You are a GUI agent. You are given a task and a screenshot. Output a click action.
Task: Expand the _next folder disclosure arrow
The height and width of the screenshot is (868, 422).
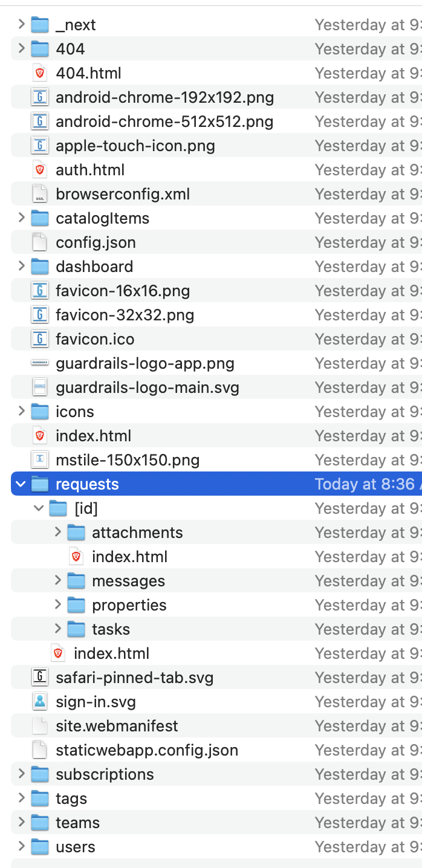[x=21, y=24]
